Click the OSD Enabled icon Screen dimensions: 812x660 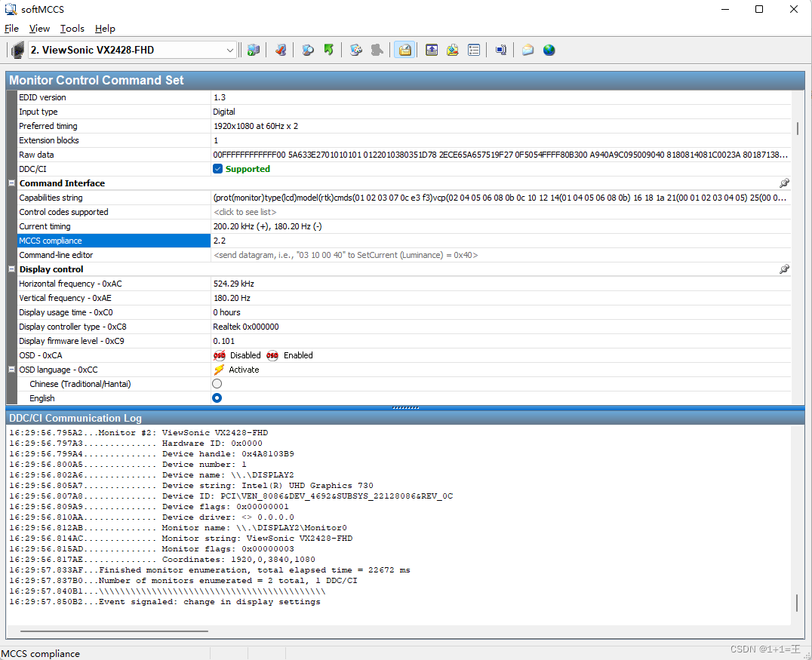click(x=272, y=355)
